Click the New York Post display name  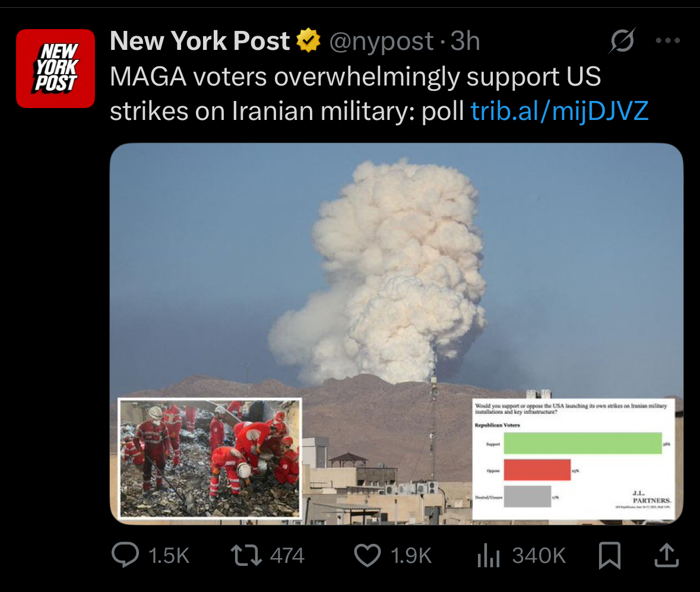[x=199, y=41]
